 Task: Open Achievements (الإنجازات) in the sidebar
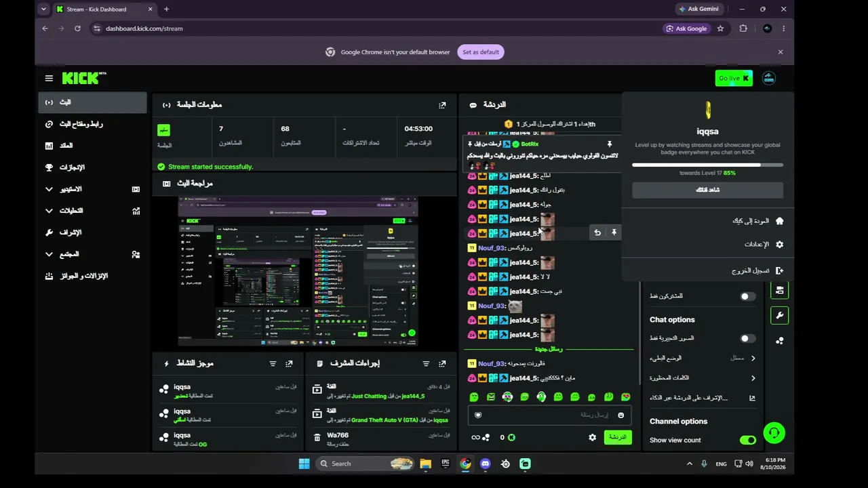pyautogui.click(x=92, y=167)
